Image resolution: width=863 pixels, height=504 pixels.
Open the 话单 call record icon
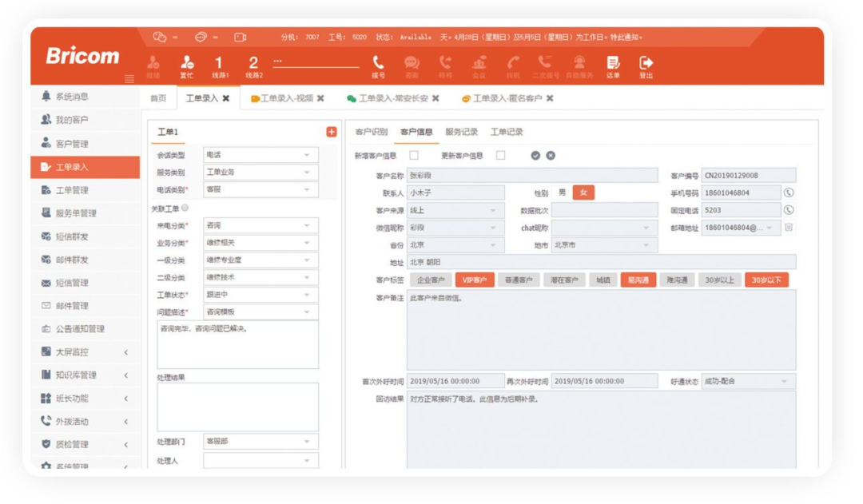tap(613, 63)
